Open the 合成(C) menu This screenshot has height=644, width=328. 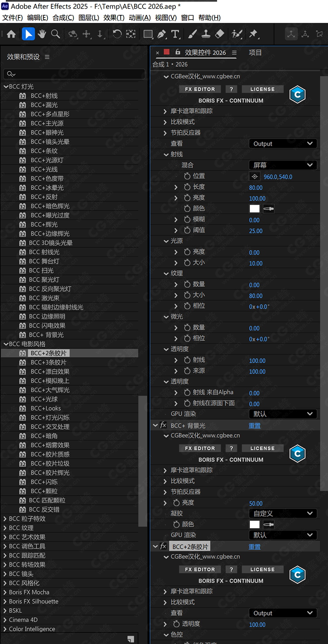[63, 17]
